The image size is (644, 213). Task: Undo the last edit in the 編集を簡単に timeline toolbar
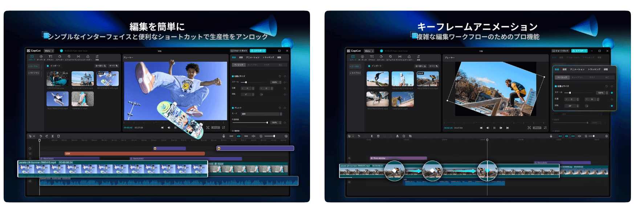click(41, 136)
